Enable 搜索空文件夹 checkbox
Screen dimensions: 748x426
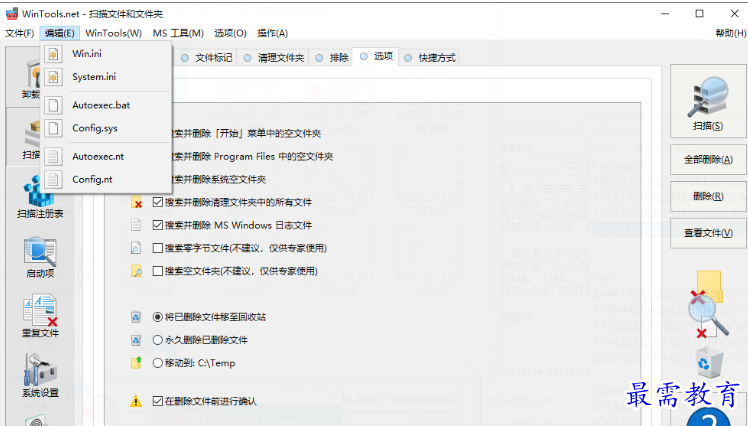(158, 271)
